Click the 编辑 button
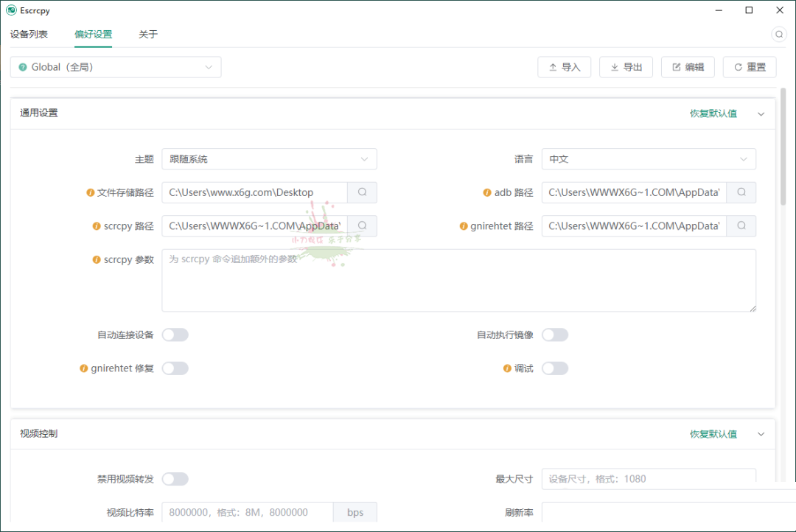Image resolution: width=796 pixels, height=532 pixels. click(688, 67)
